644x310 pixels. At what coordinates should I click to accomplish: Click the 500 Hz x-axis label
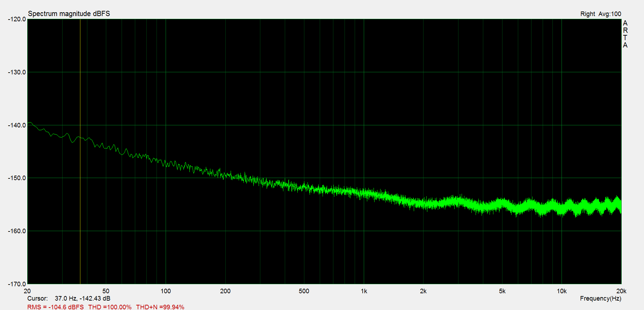click(304, 291)
